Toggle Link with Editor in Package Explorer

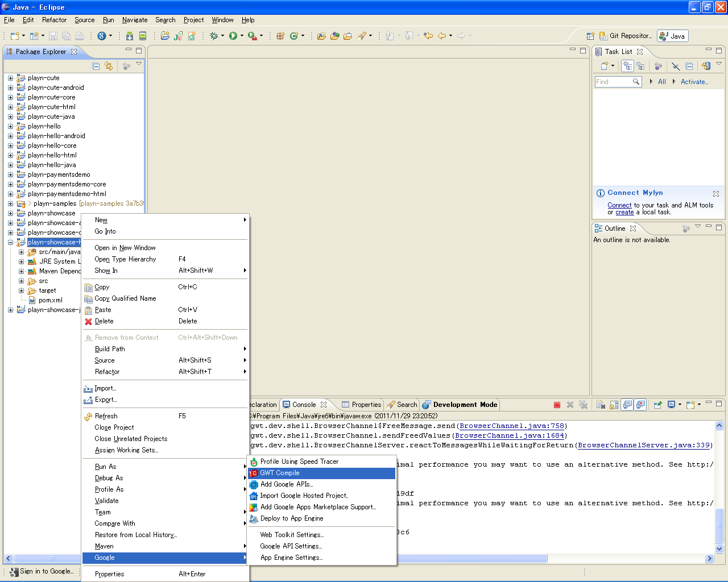click(x=109, y=66)
